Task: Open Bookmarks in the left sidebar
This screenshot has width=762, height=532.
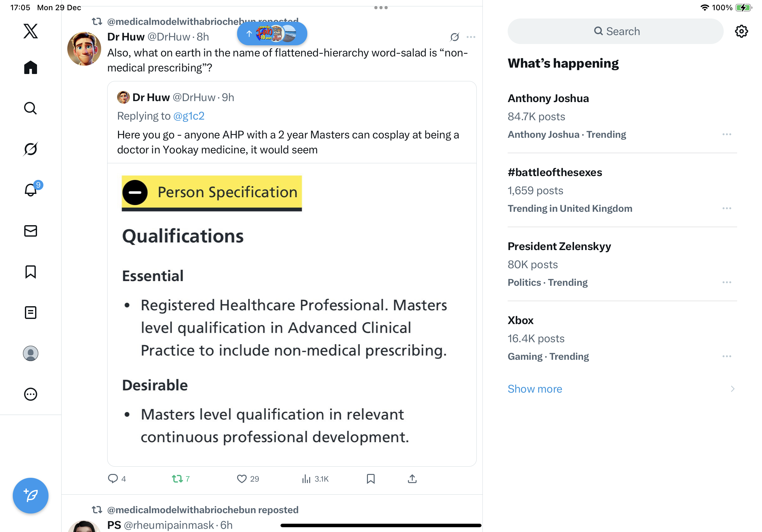Action: click(31, 272)
